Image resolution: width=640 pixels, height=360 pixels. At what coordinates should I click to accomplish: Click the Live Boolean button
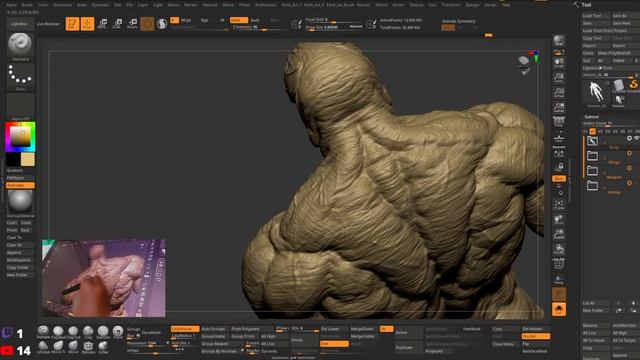pyautogui.click(x=49, y=24)
